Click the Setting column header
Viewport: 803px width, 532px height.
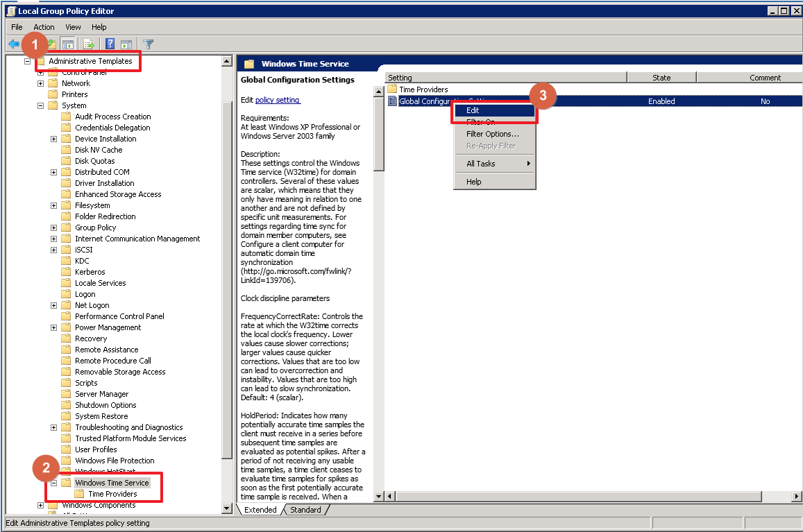pos(506,77)
